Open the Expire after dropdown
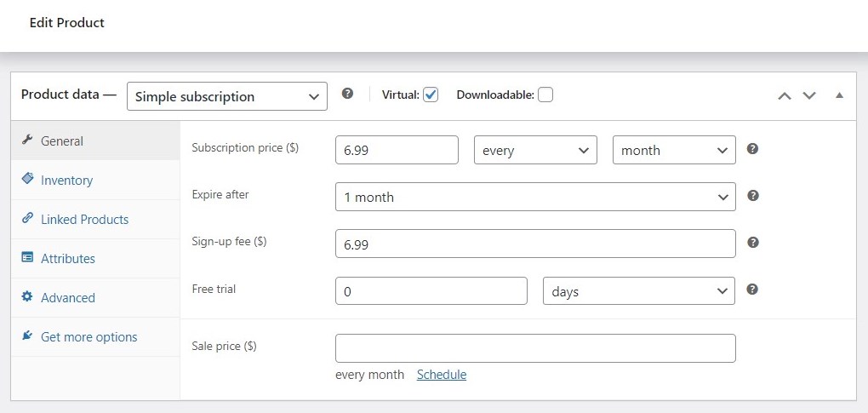868x413 pixels. (535, 197)
